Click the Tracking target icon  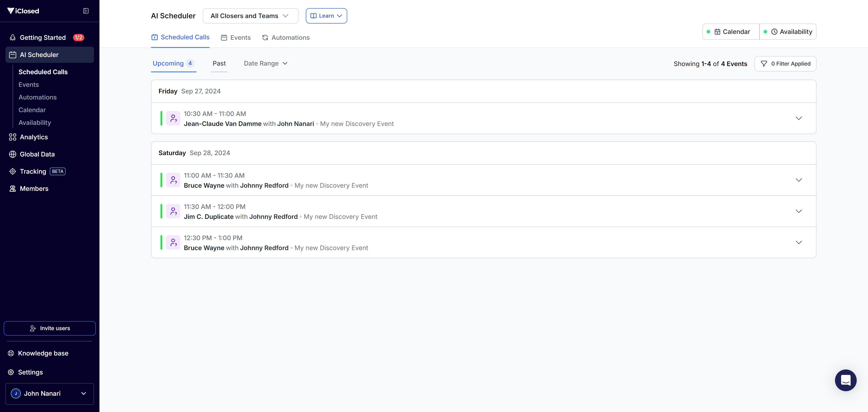point(12,171)
